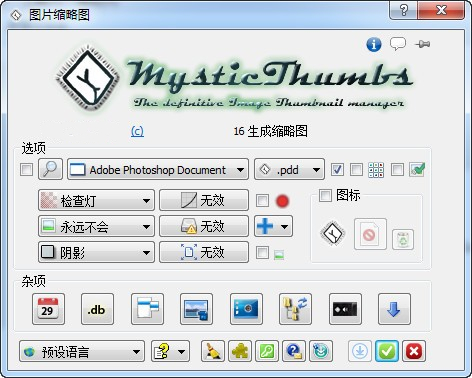Click the light blue circled download icon

pos(360,351)
